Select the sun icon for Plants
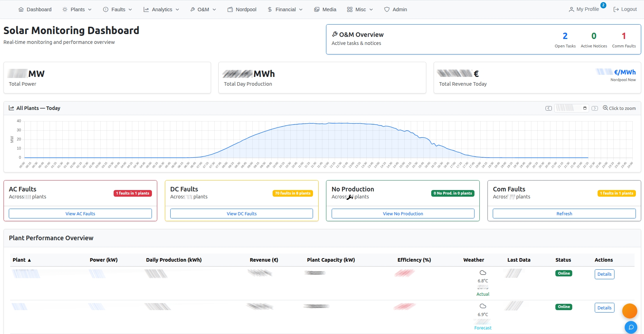 65,9
